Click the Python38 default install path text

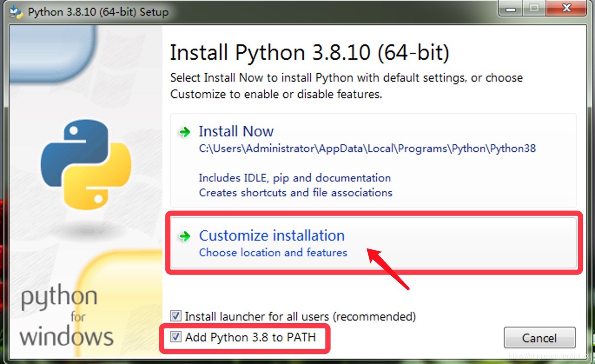click(367, 149)
